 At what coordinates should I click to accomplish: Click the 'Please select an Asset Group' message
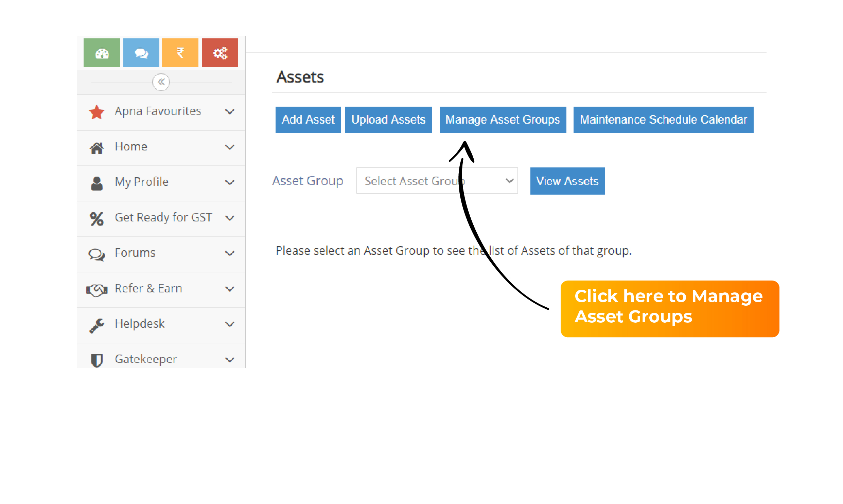[454, 251]
